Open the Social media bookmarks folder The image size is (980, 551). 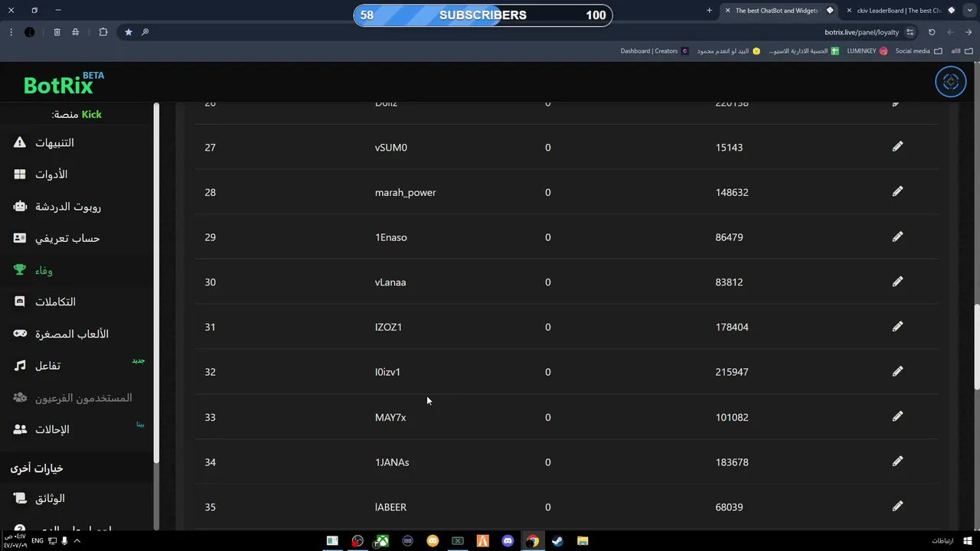[x=919, y=51]
